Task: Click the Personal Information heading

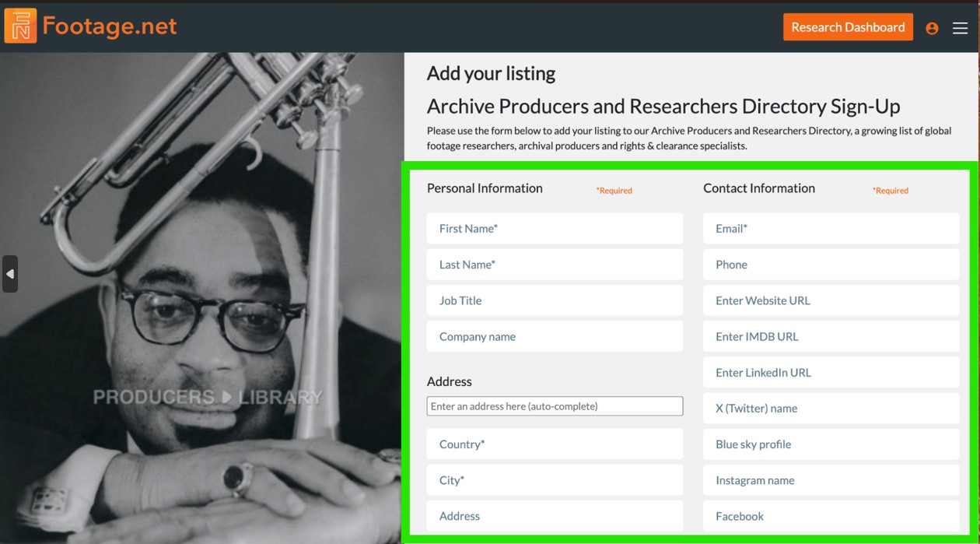Action: [x=485, y=188]
